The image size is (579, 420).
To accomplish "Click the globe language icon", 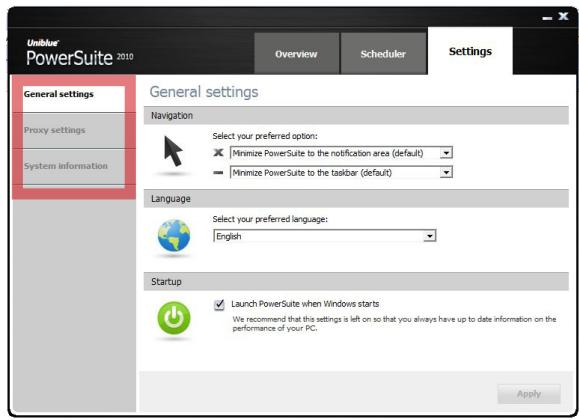I will pos(174,236).
